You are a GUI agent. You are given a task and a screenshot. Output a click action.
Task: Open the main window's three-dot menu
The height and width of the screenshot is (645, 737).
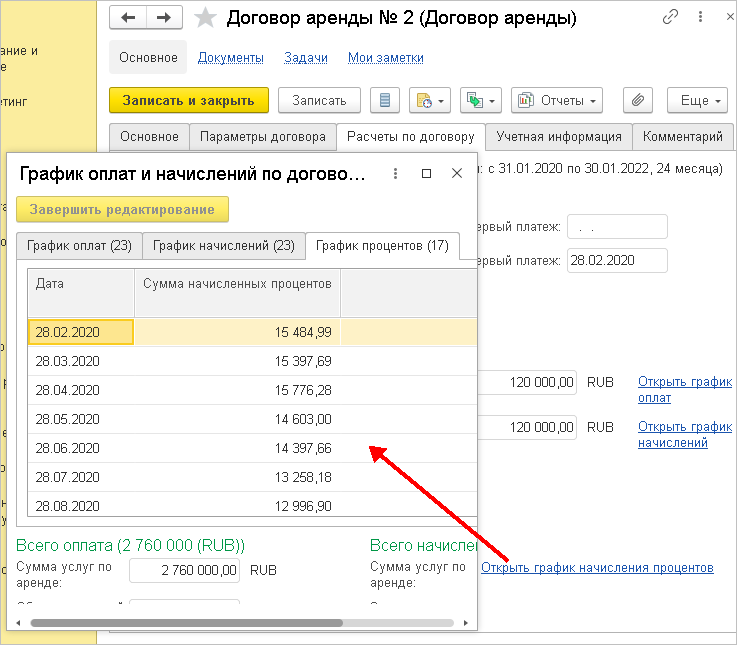[700, 17]
